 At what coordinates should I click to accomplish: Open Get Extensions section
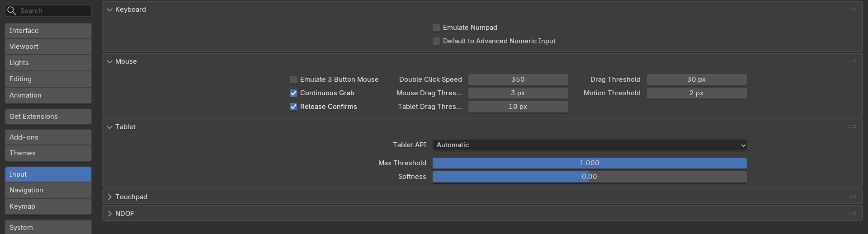[x=48, y=117]
